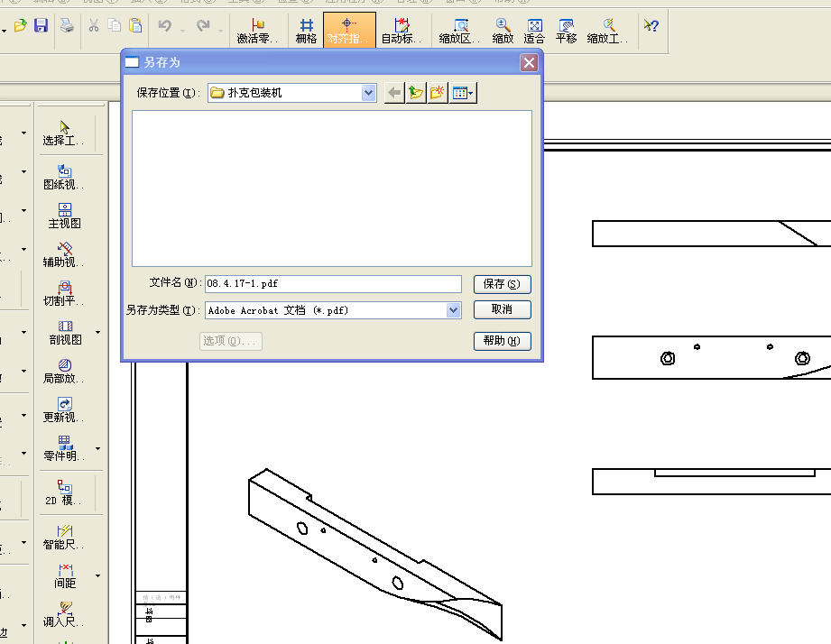
Task: Click the 局部放 detail view tool
Action: [63, 371]
